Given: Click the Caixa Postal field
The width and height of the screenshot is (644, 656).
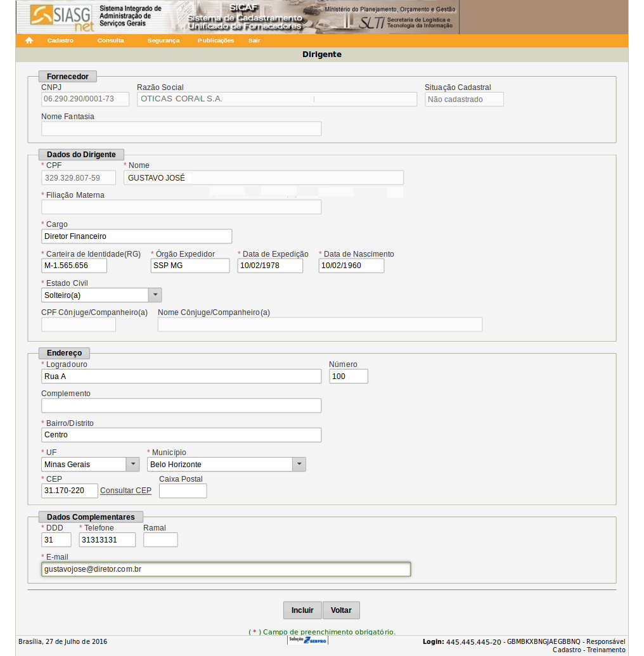Looking at the screenshot, I should click(183, 491).
